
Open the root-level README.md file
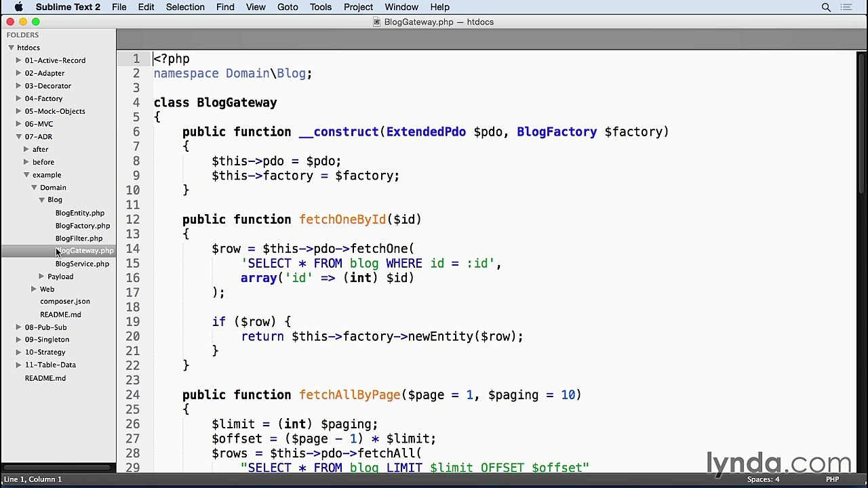coord(45,378)
